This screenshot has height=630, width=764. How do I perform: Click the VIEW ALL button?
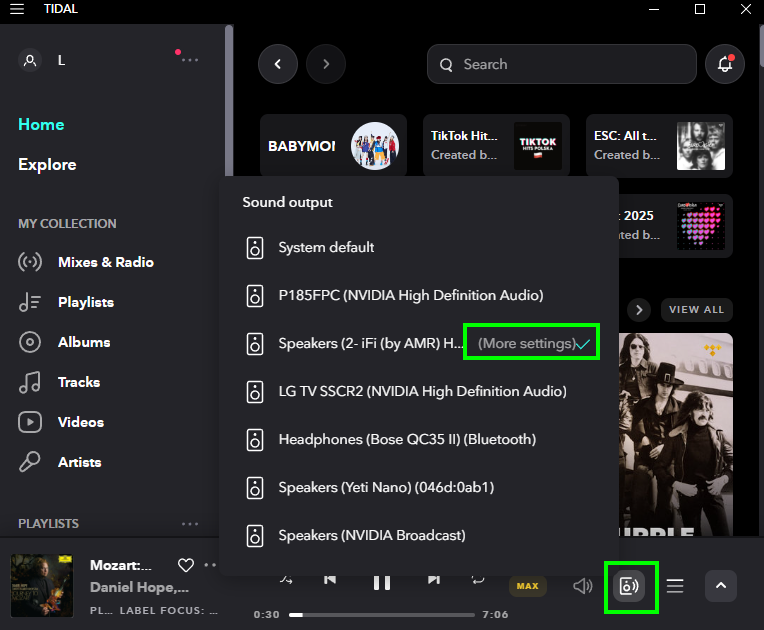697,310
